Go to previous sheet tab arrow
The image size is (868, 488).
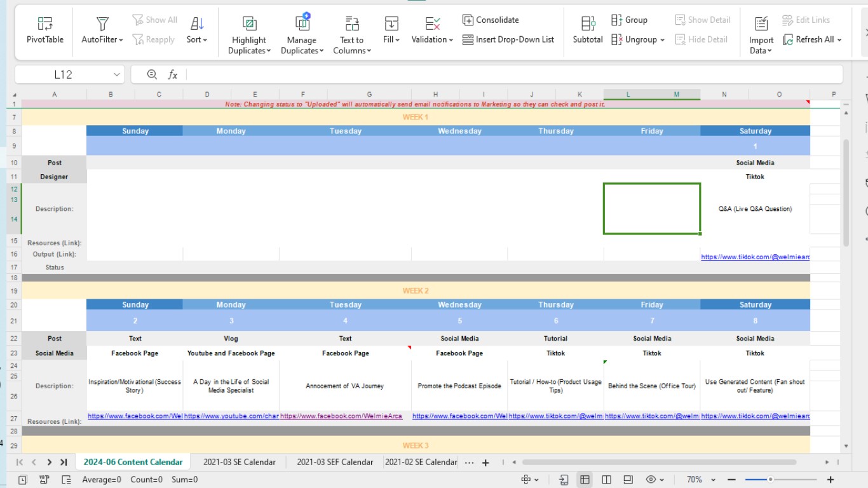pyautogui.click(x=34, y=463)
